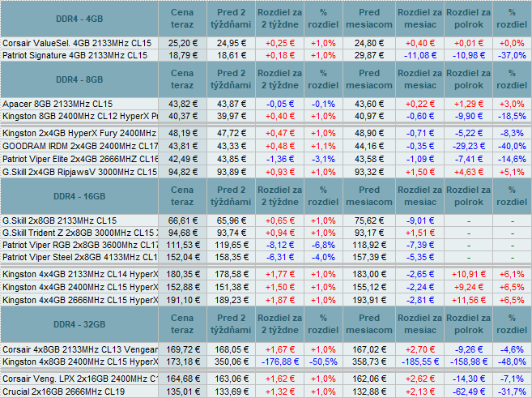Click the -29,23 € half-year difference
This screenshot has height=398, width=532.
point(469,146)
